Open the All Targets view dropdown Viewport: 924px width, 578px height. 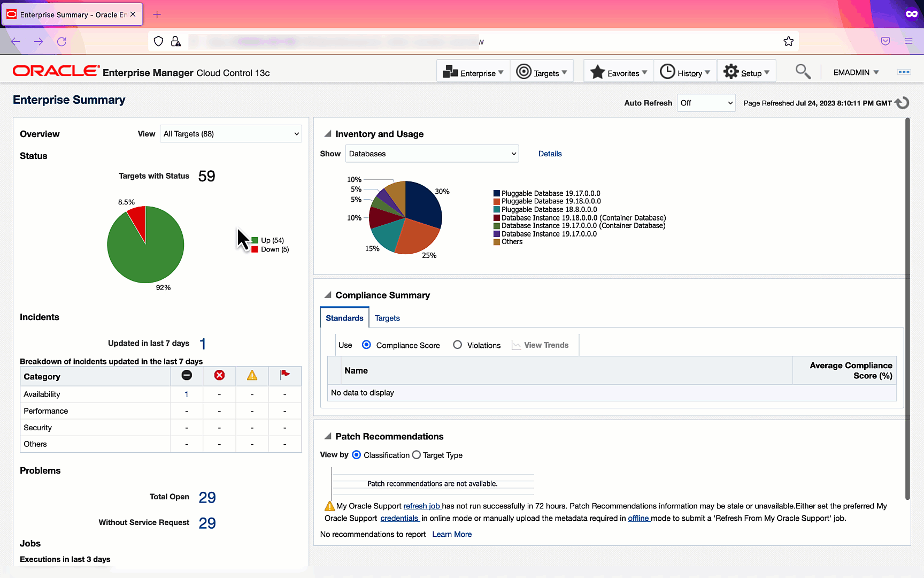point(231,134)
